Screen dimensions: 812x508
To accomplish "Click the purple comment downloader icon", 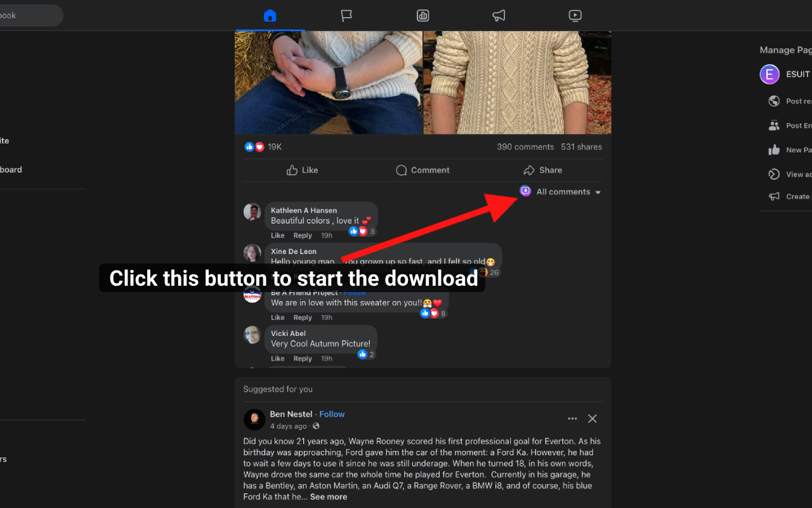I will coord(525,191).
